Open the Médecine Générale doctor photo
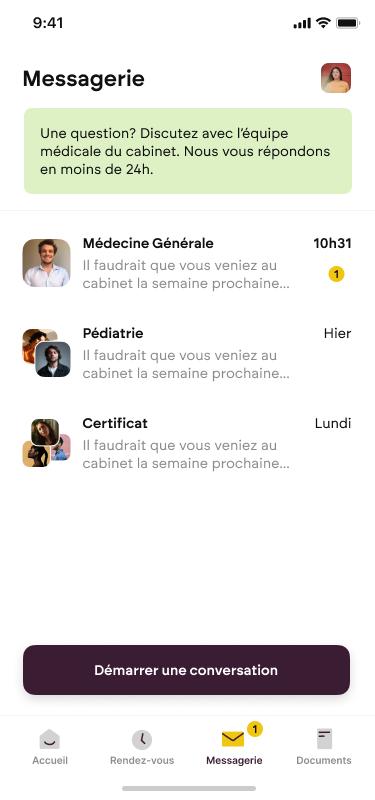This screenshot has height=800, width=375. click(46, 263)
